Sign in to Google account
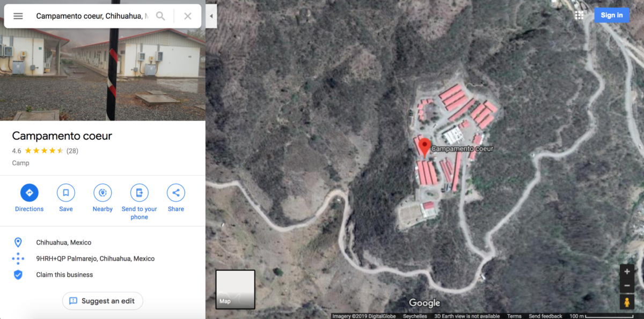This screenshot has height=319, width=644. pos(612,15)
